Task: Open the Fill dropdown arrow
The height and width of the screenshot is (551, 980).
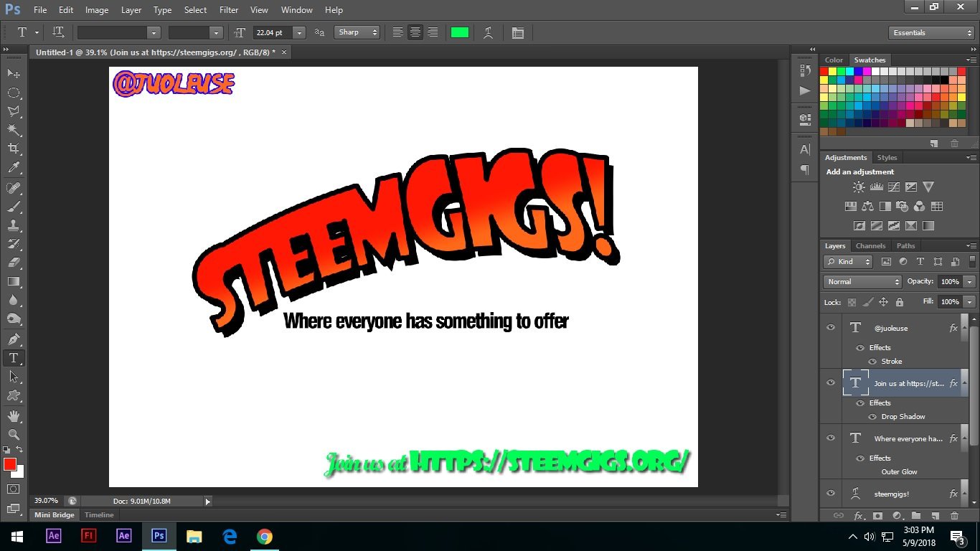Action: click(x=970, y=302)
